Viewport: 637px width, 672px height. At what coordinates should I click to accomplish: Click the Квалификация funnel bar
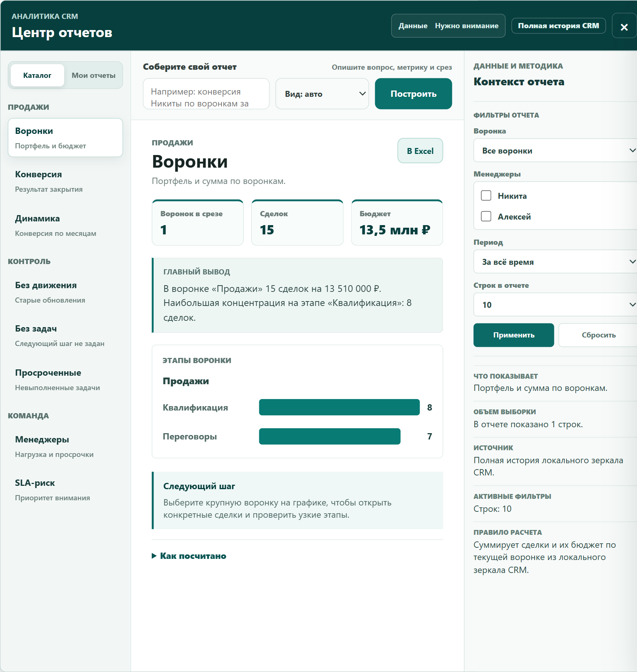point(339,407)
